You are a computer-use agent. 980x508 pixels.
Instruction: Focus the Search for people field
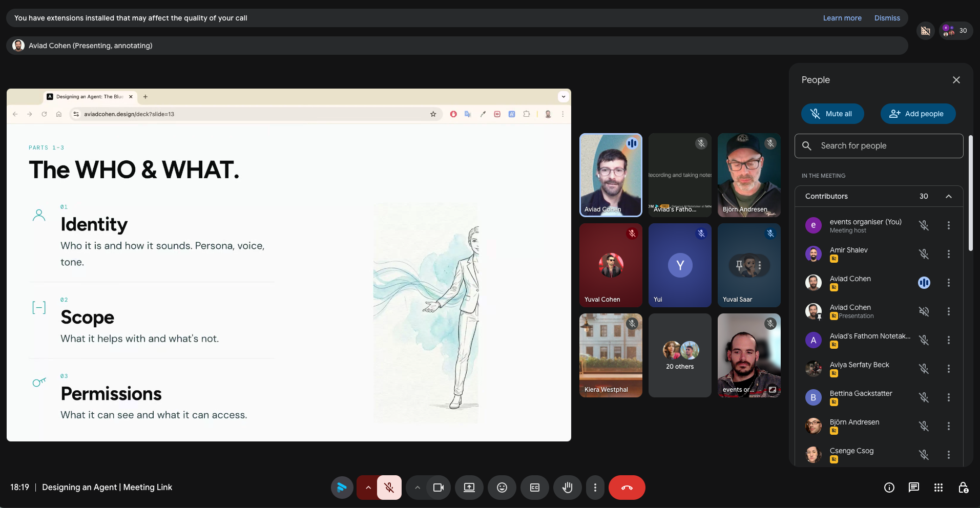[879, 146]
